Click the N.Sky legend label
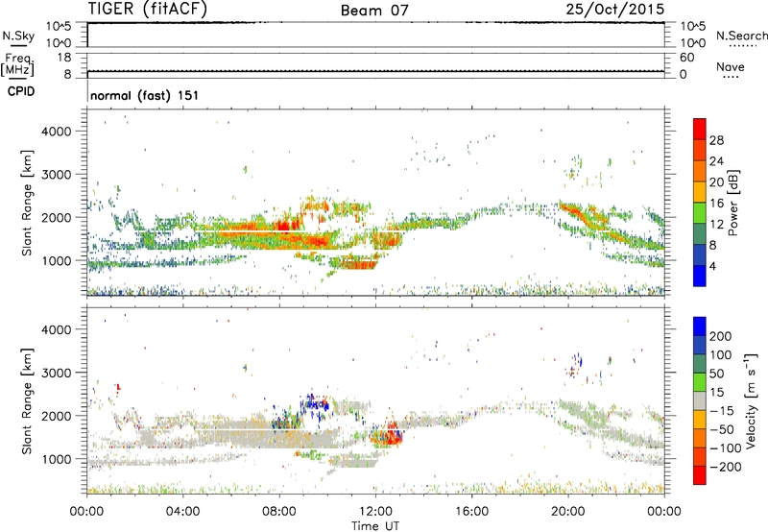This screenshot has width=768, height=532. [x=18, y=36]
